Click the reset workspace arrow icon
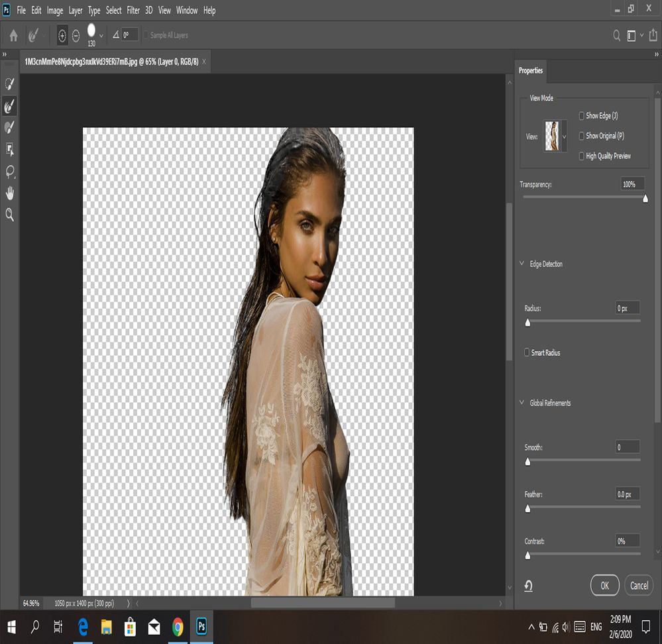The image size is (662, 644). [x=528, y=586]
